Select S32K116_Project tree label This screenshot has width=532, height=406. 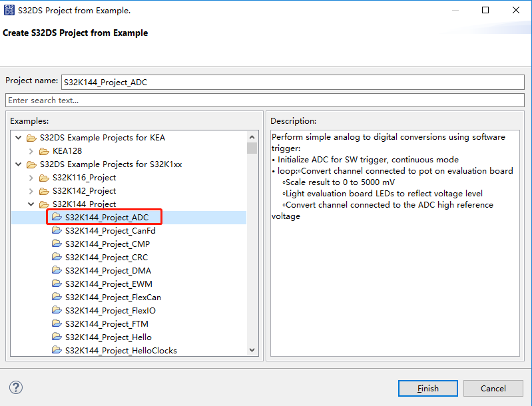(x=84, y=178)
